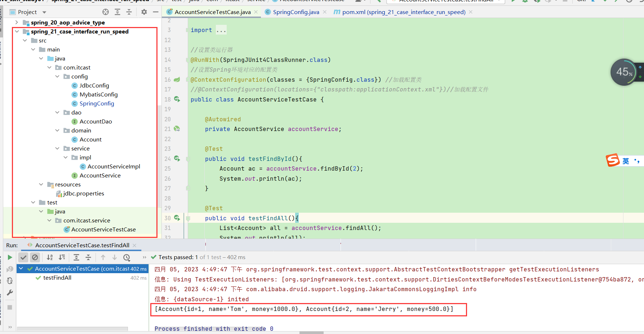Viewport: 644px width, 334px height.
Task: Collapse the main folder node
Action: (33, 49)
